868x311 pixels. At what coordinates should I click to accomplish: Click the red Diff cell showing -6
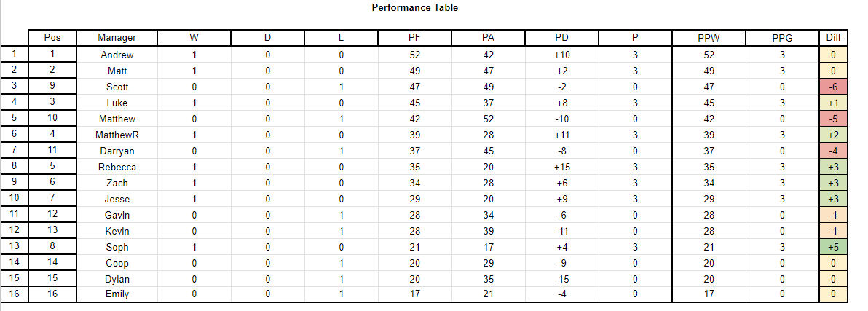point(833,87)
